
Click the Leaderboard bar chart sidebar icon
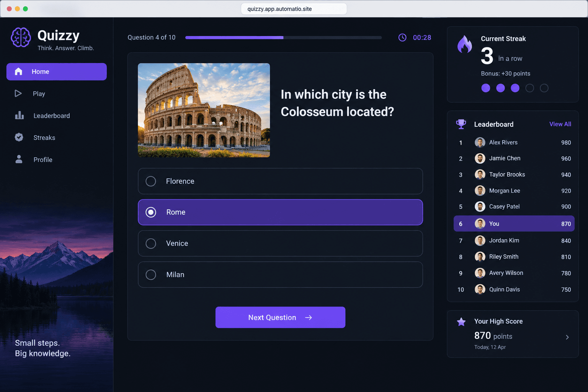(19, 115)
